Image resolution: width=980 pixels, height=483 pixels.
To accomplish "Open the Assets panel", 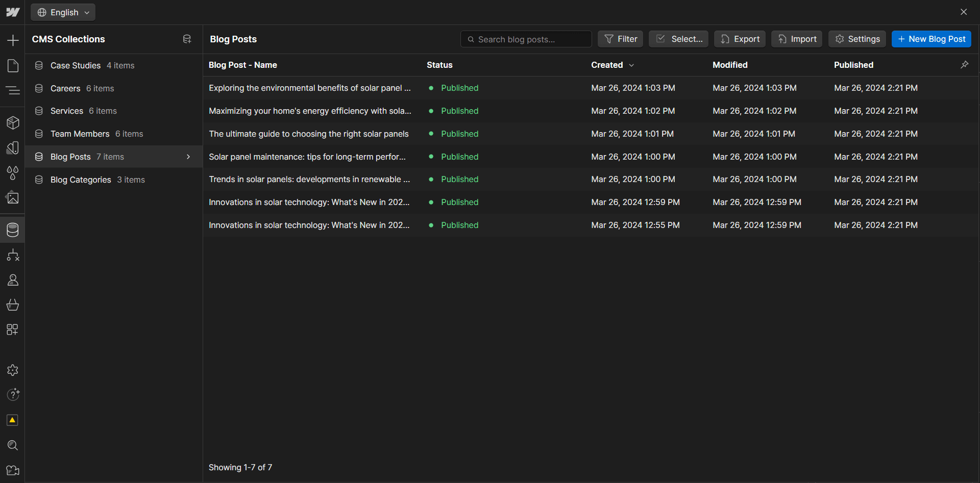I will coord(13,197).
